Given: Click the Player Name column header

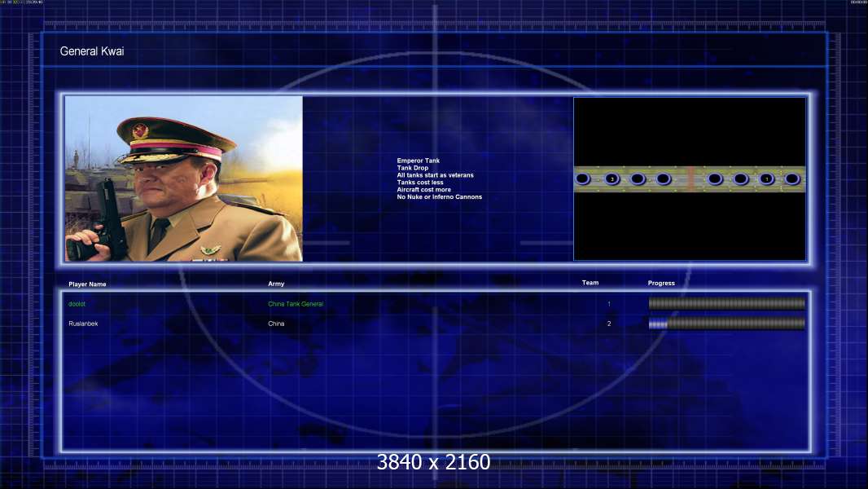Looking at the screenshot, I should pyautogui.click(x=87, y=284).
